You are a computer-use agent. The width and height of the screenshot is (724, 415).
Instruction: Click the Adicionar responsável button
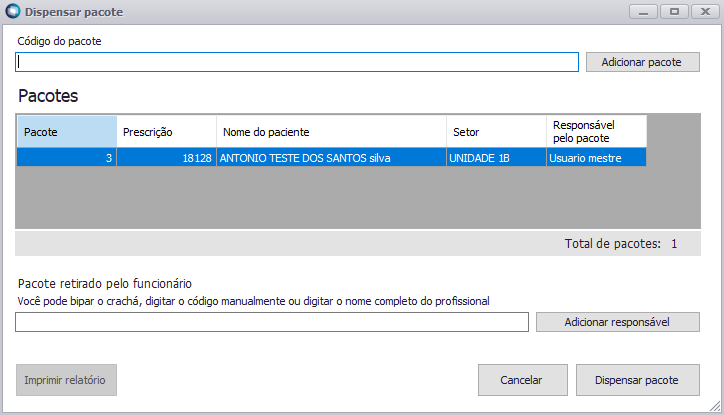click(x=618, y=322)
